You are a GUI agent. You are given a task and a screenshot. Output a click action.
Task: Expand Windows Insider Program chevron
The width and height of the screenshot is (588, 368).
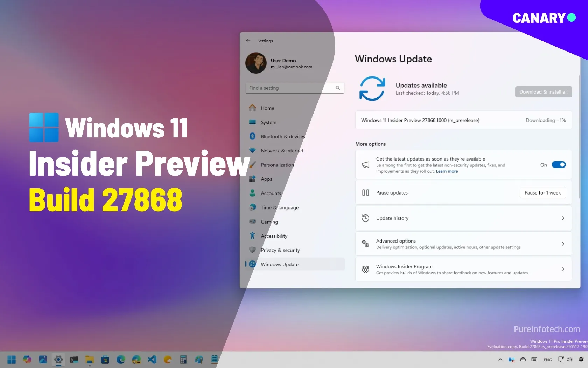pos(563,269)
